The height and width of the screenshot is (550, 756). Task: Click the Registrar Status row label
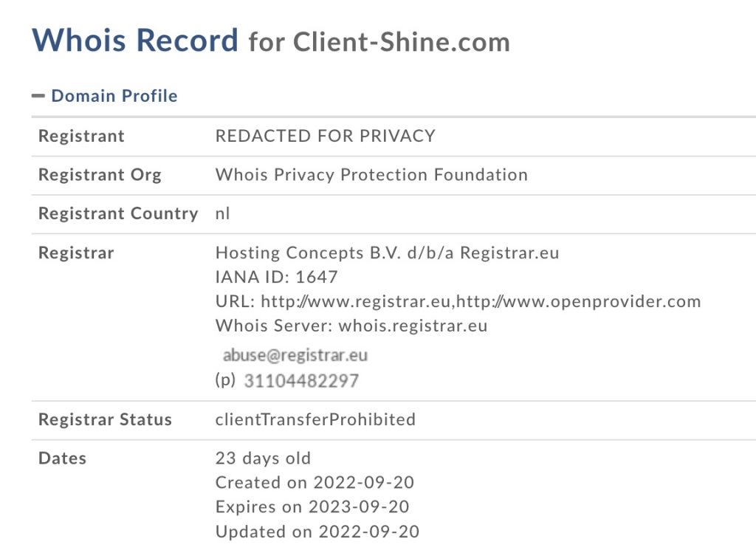[x=105, y=419]
